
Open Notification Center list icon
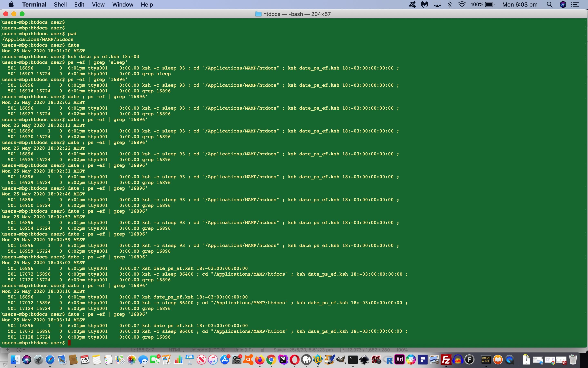pyautogui.click(x=575, y=4)
